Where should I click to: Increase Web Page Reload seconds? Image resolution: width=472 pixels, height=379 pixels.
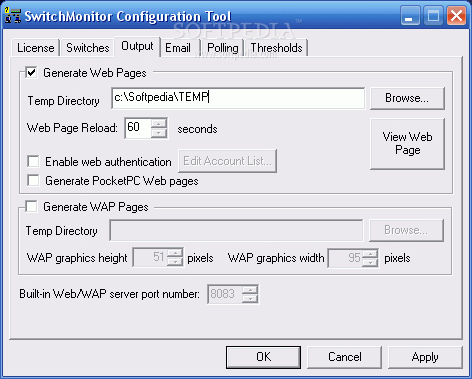click(159, 123)
